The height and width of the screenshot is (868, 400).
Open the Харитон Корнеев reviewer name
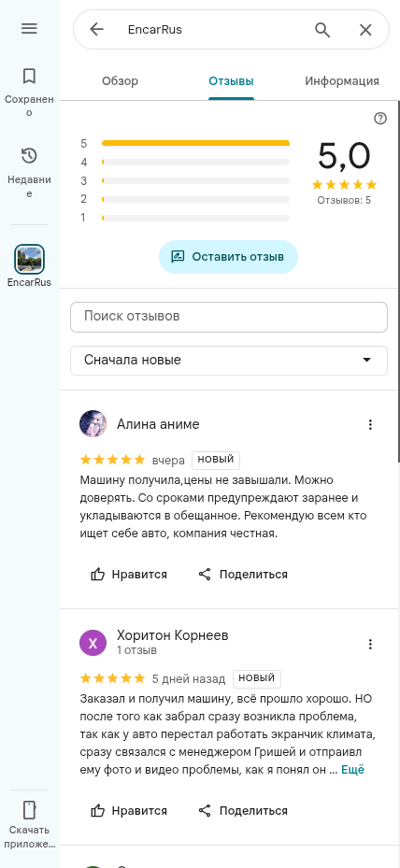172,636
